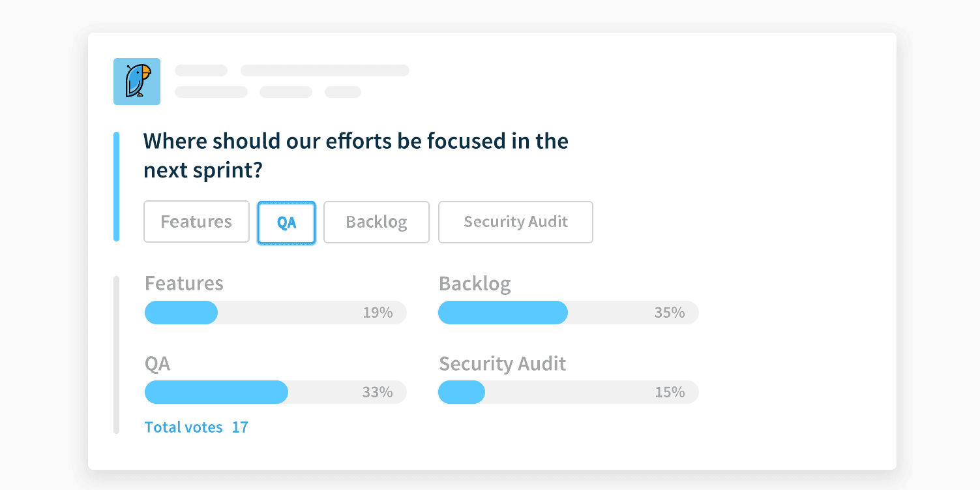
Task: Vote for the Features option
Action: (x=196, y=222)
